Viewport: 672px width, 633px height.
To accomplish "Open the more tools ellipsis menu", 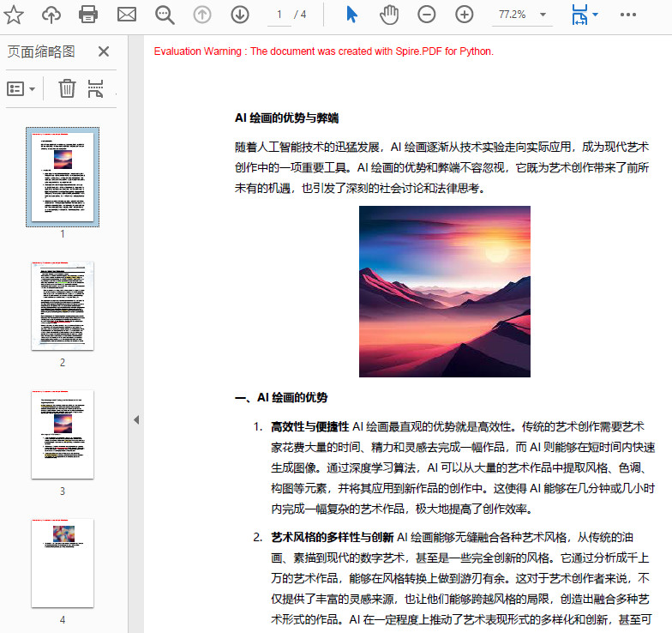I will (627, 15).
